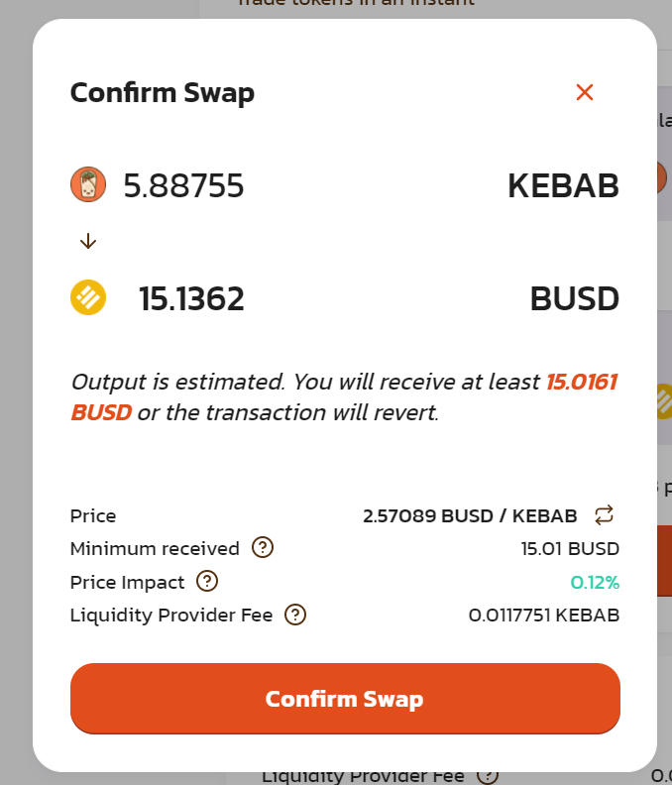
Task: Select the BUSD token symbol label
Action: pyautogui.click(x=574, y=298)
